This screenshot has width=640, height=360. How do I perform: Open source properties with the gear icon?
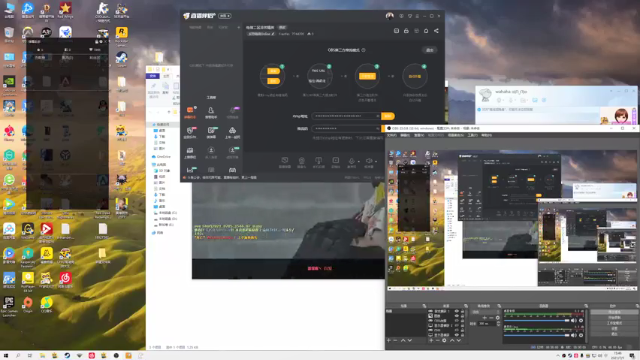[444, 340]
